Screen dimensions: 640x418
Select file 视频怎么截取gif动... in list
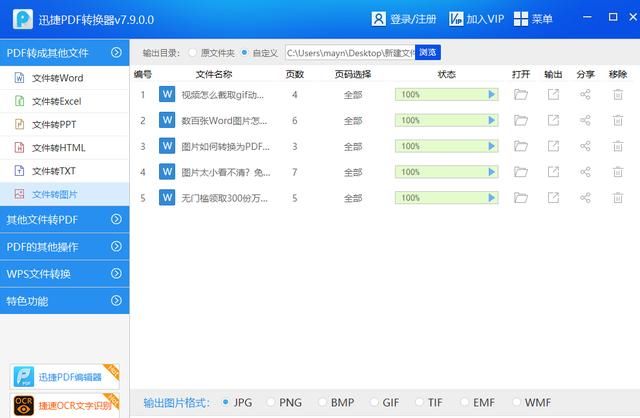(x=222, y=95)
